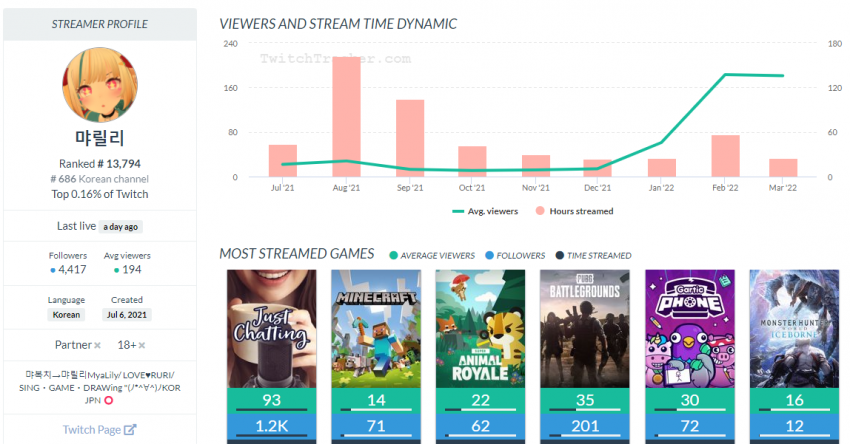Viewport: 850px width, 444px height.
Task: Open the Gartic Phone game card
Action: [690, 329]
